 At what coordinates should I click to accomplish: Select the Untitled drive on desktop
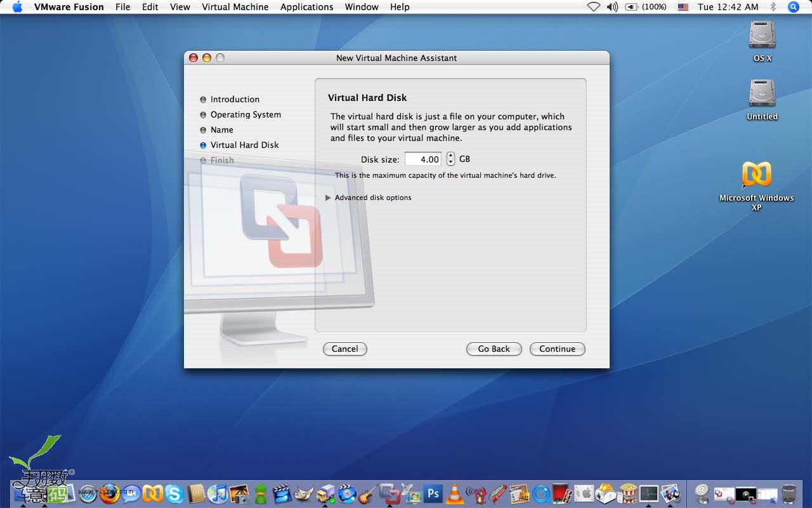click(x=762, y=99)
